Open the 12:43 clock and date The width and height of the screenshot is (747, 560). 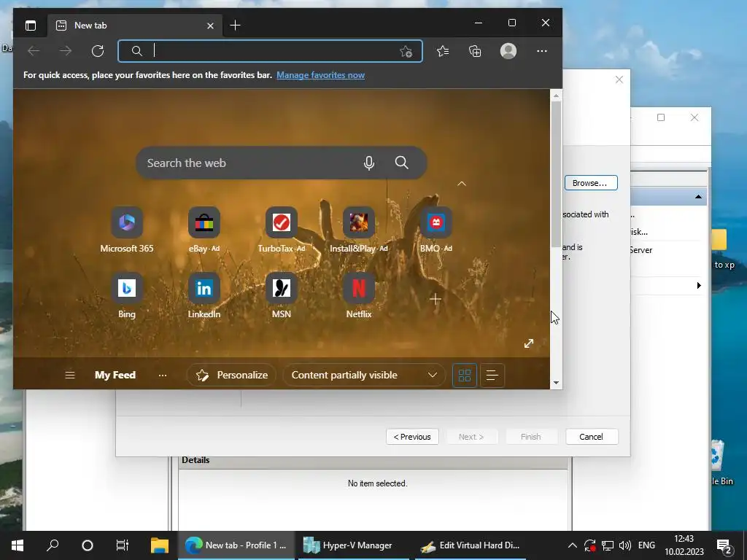684,545
